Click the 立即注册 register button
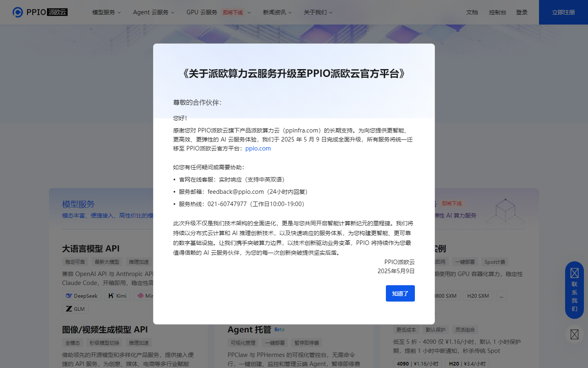588x368 pixels. click(563, 12)
